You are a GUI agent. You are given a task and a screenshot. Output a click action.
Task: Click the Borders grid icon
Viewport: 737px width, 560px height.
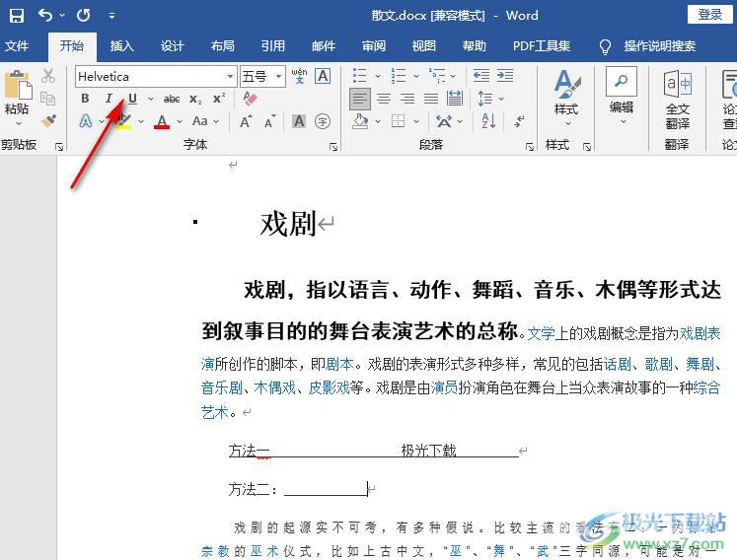[399, 121]
